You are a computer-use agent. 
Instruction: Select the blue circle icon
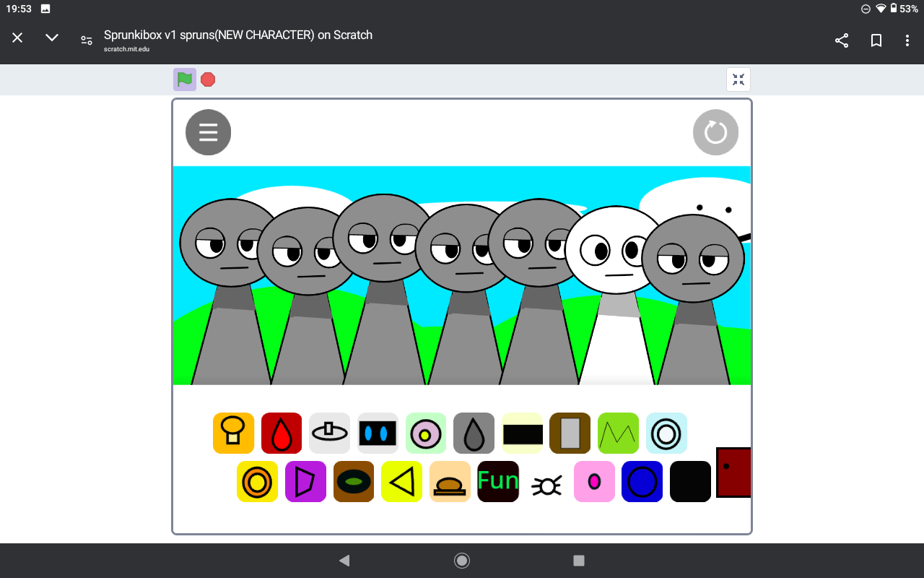642,481
